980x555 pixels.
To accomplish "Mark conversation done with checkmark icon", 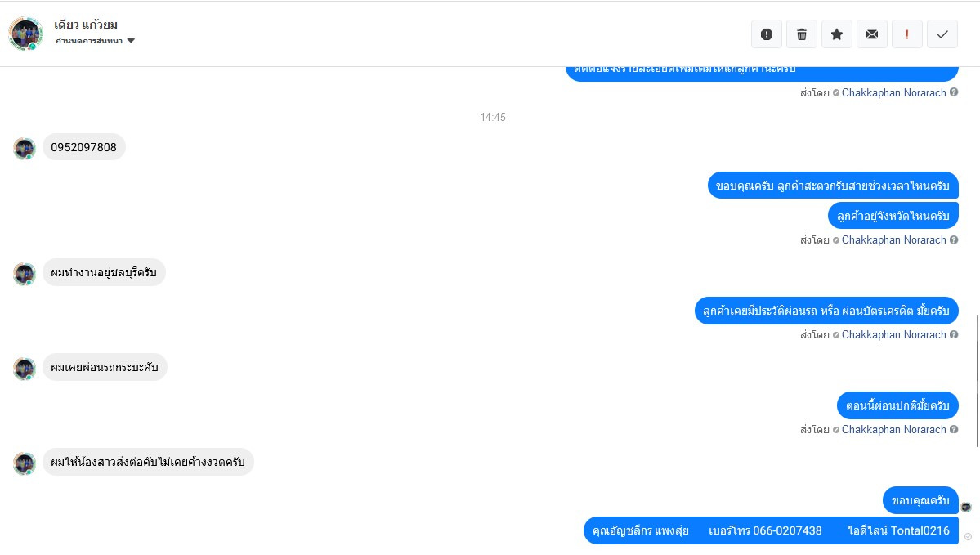I will 942,34.
